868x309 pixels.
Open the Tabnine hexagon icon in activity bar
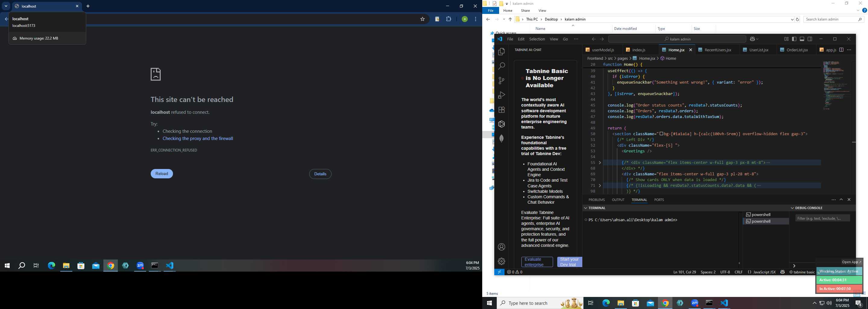point(502,124)
